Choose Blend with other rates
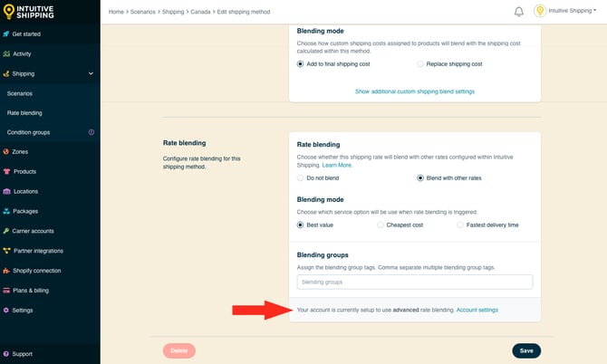The width and height of the screenshot is (607, 364). [420, 178]
